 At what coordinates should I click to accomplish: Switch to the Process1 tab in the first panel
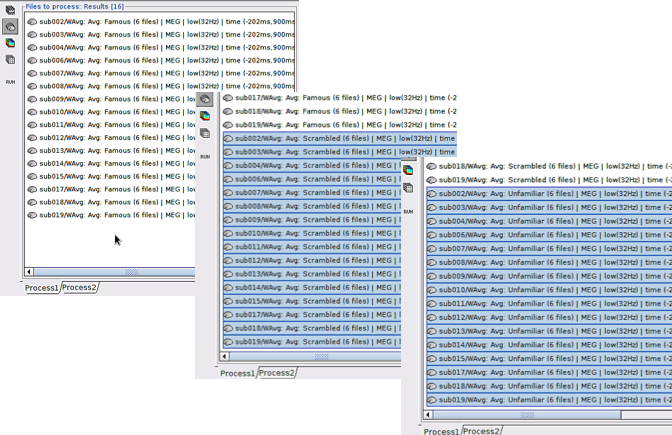click(42, 288)
